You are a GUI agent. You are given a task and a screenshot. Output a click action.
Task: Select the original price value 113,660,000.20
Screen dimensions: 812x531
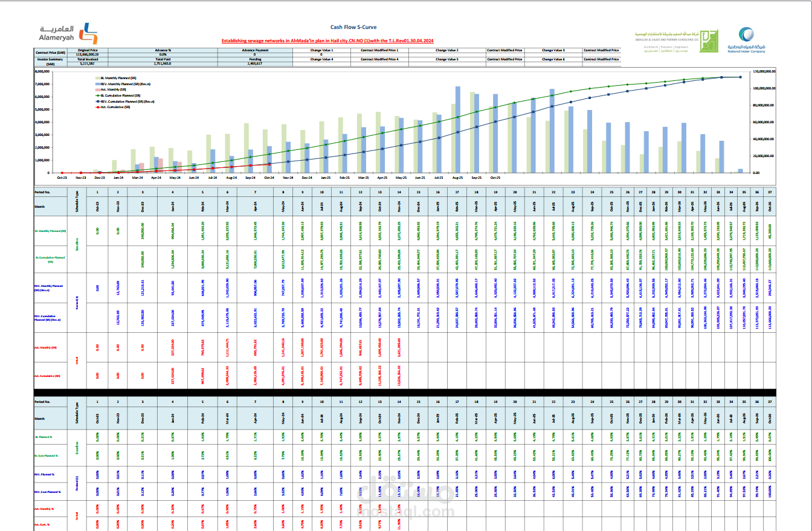88,54
